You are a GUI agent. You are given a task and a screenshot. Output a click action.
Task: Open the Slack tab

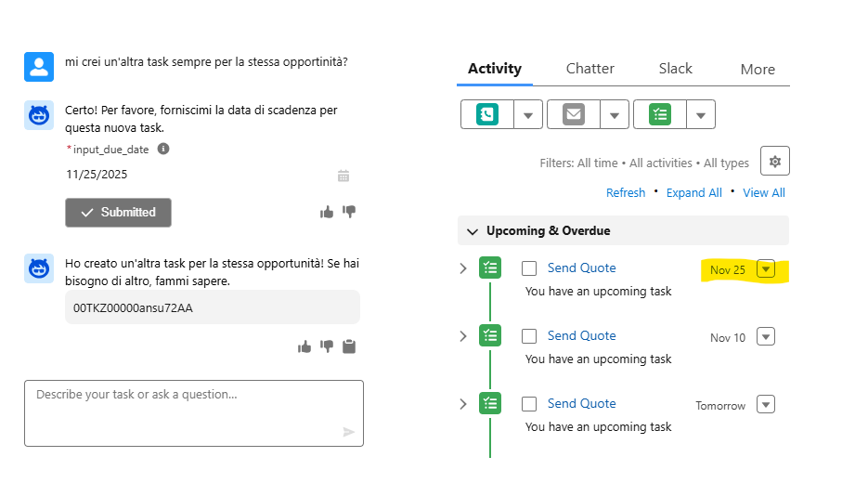(676, 69)
